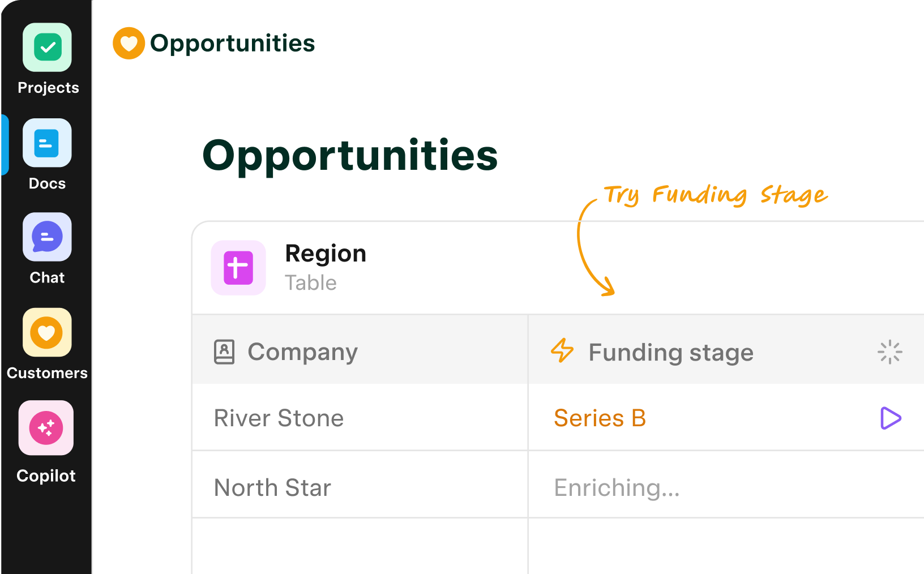Click the lightning bolt enrichment icon
The height and width of the screenshot is (574, 924).
[x=562, y=351]
